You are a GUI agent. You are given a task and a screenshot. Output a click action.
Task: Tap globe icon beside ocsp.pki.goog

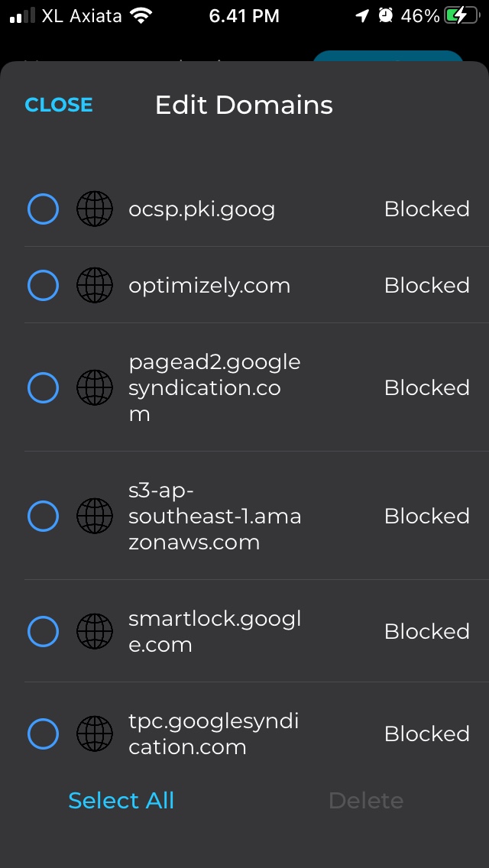[95, 209]
